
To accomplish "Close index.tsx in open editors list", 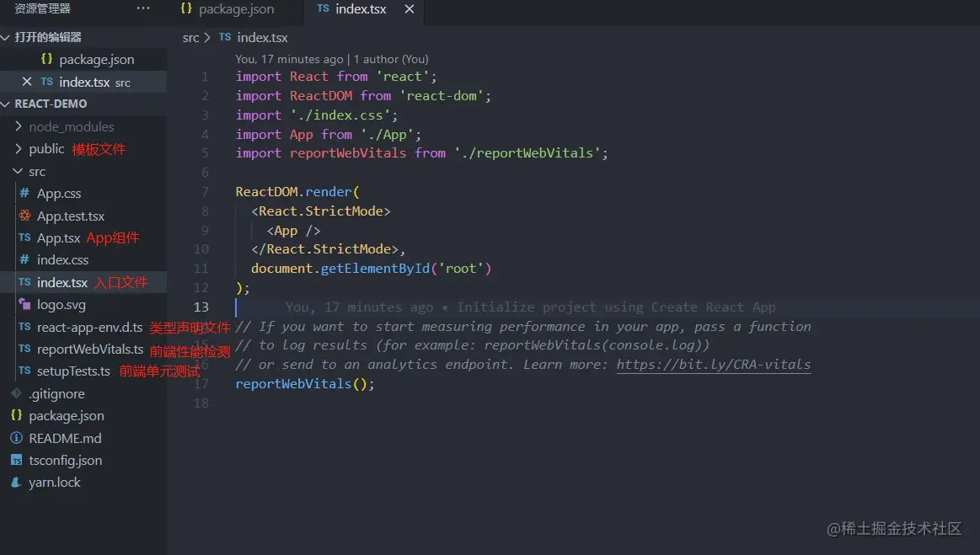I will 27,82.
